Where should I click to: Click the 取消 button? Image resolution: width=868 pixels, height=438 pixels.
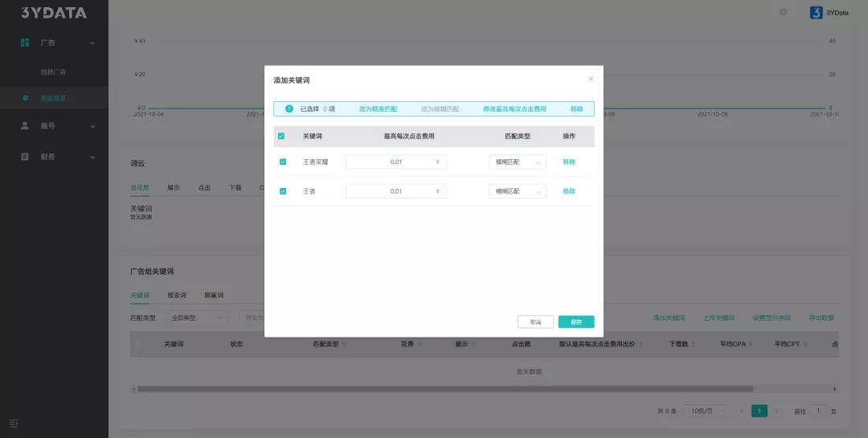coord(535,321)
